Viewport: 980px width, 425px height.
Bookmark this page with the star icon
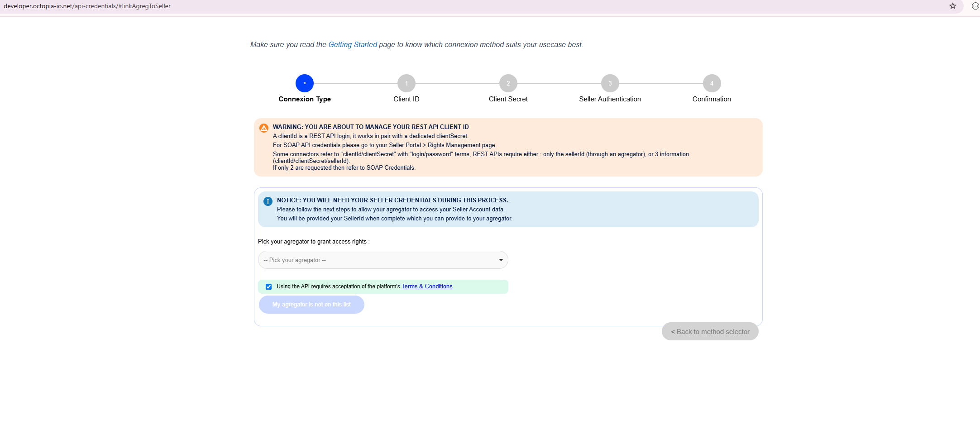(953, 6)
